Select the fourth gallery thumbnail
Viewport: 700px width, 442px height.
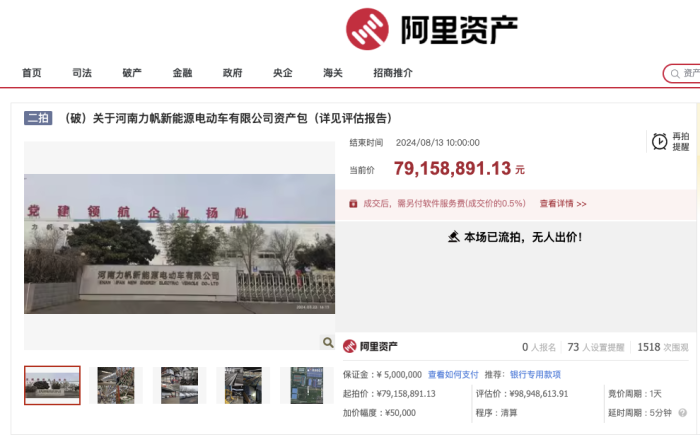click(243, 385)
